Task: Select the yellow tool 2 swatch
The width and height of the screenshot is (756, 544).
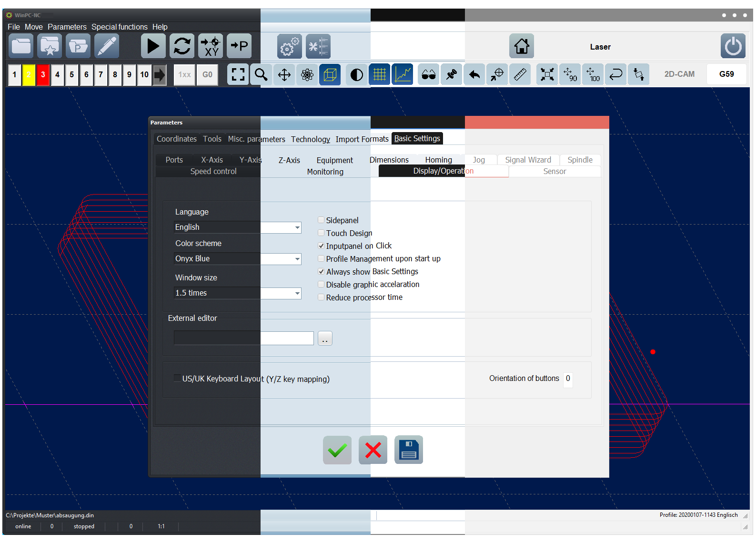Action: (29, 75)
